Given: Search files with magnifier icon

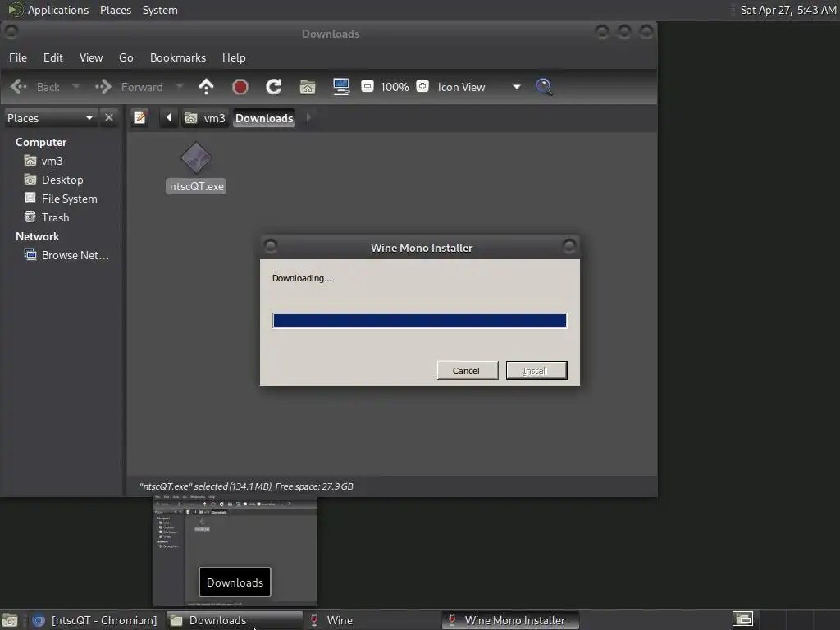Looking at the screenshot, I should coord(545,87).
